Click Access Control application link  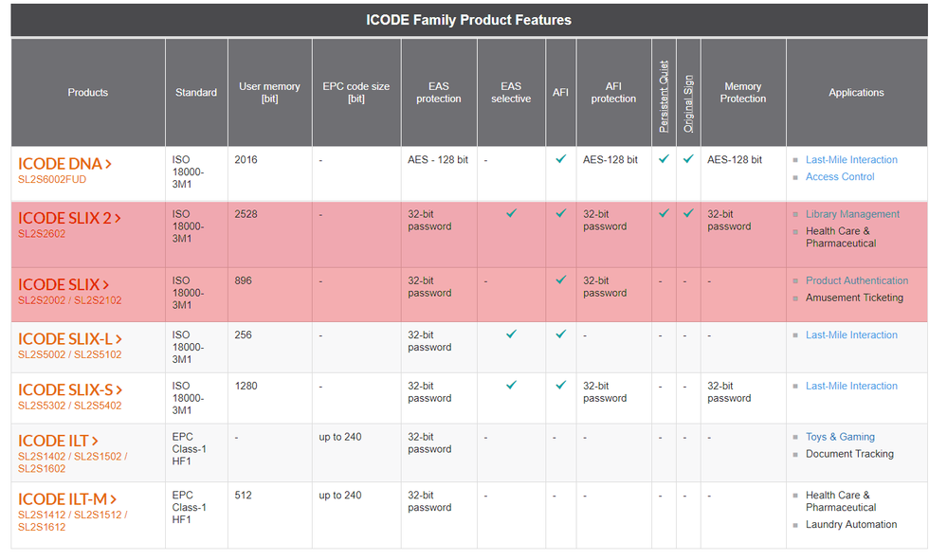[840, 177]
